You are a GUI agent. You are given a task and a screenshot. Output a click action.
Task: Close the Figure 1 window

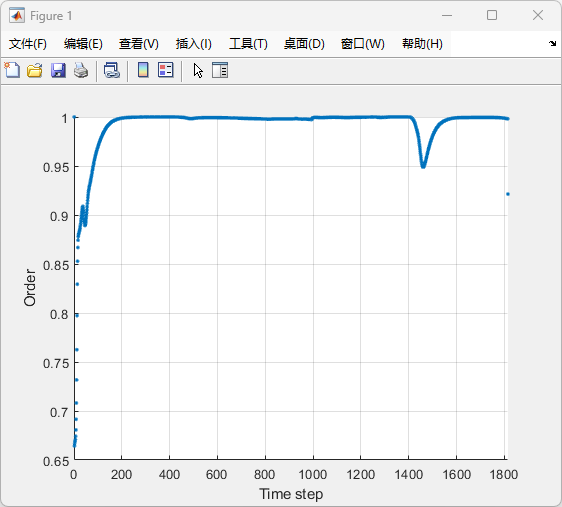point(538,15)
